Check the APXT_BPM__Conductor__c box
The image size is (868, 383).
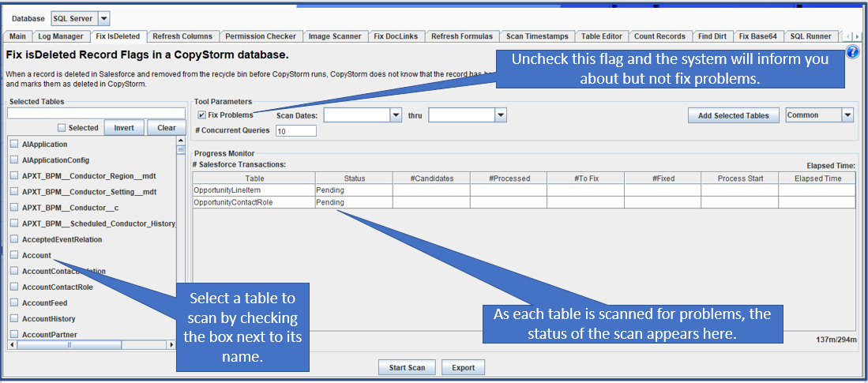[14, 208]
